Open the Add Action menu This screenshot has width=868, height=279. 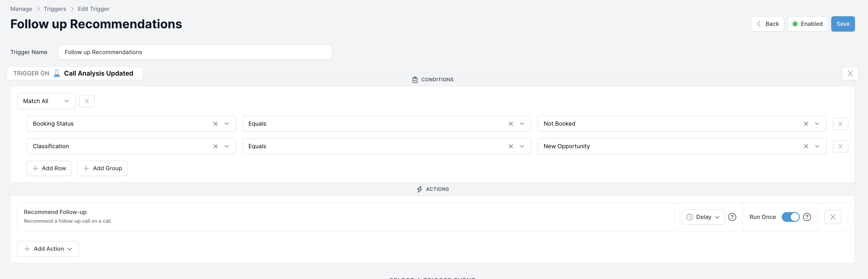[48, 249]
